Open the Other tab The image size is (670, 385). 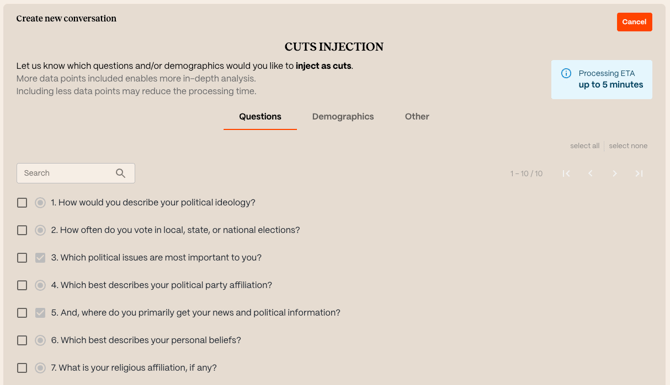417,117
